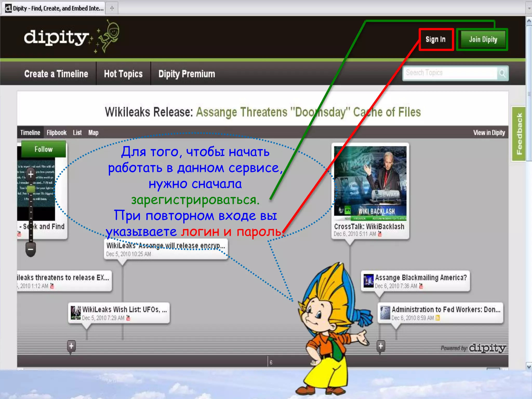Click RSS icon on Administration event

[x=438, y=318]
